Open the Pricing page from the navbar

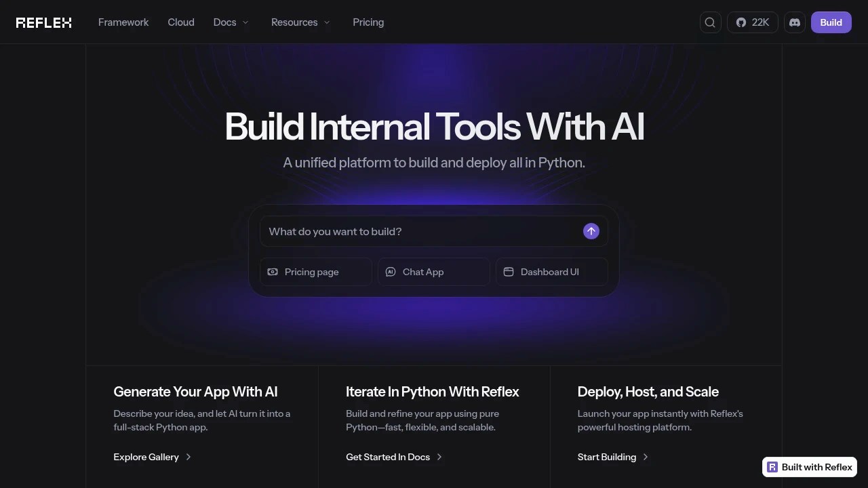[x=368, y=22]
